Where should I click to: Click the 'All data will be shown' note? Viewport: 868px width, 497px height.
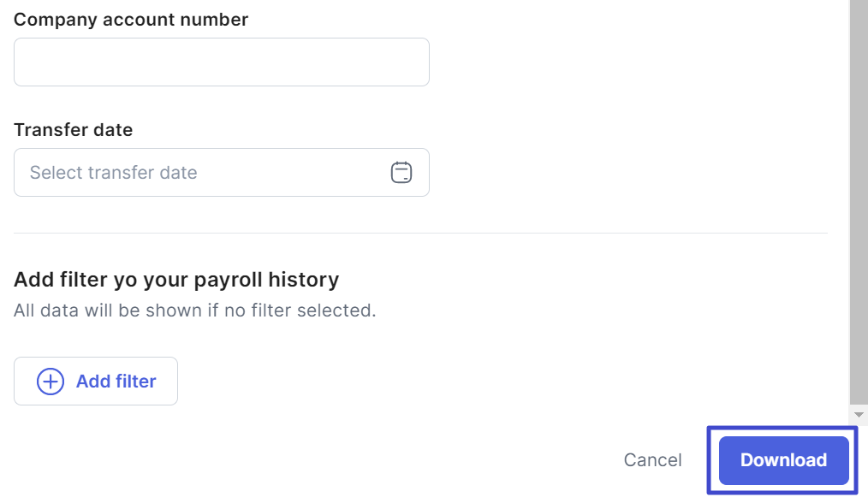coord(194,310)
